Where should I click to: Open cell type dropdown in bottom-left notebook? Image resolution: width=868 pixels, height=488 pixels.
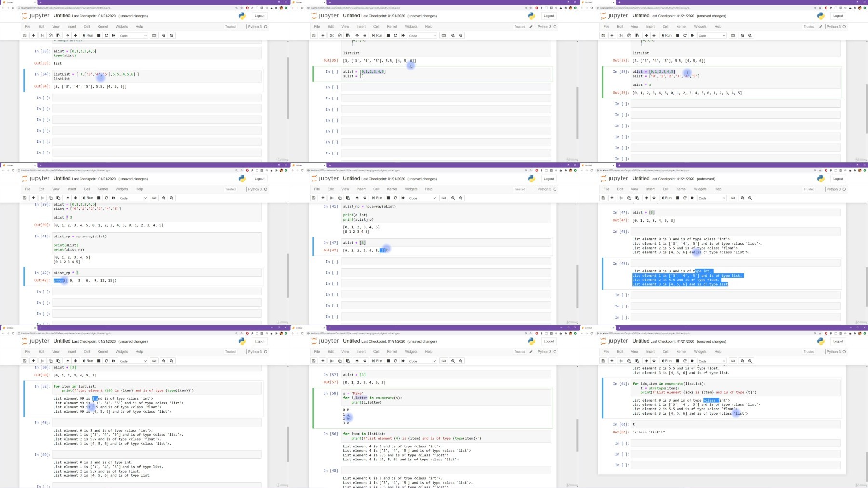pos(133,361)
